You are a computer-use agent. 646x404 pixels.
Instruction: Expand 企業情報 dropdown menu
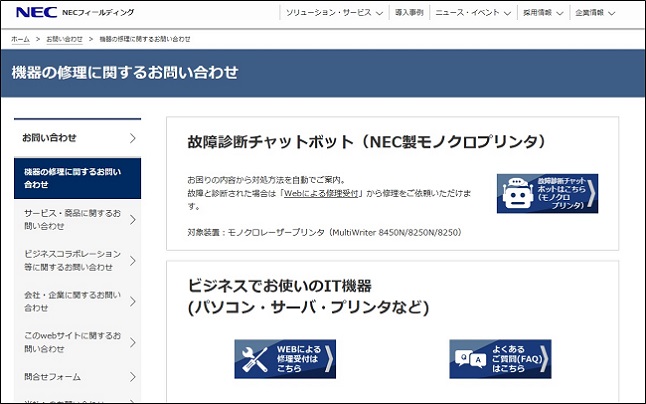(595, 13)
